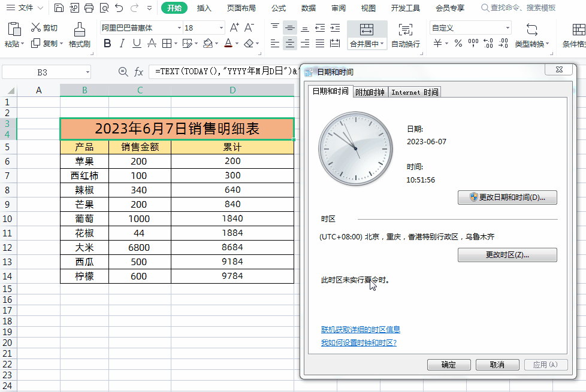Open the font color dropdown arrow

(x=237, y=44)
